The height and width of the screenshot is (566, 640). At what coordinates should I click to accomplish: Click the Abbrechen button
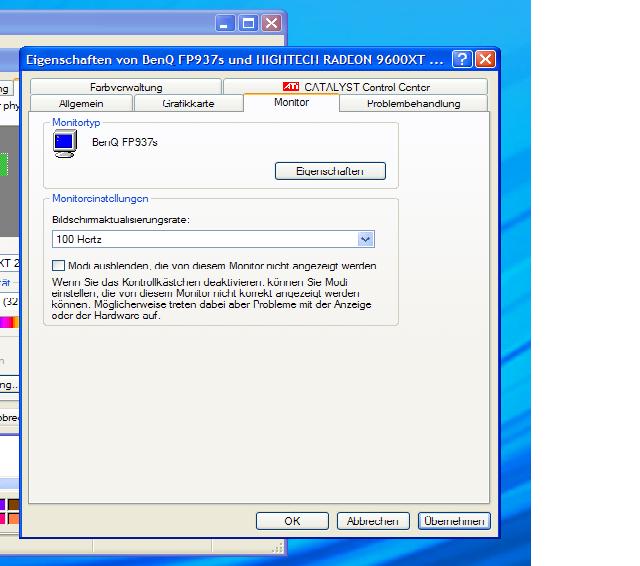(x=373, y=521)
